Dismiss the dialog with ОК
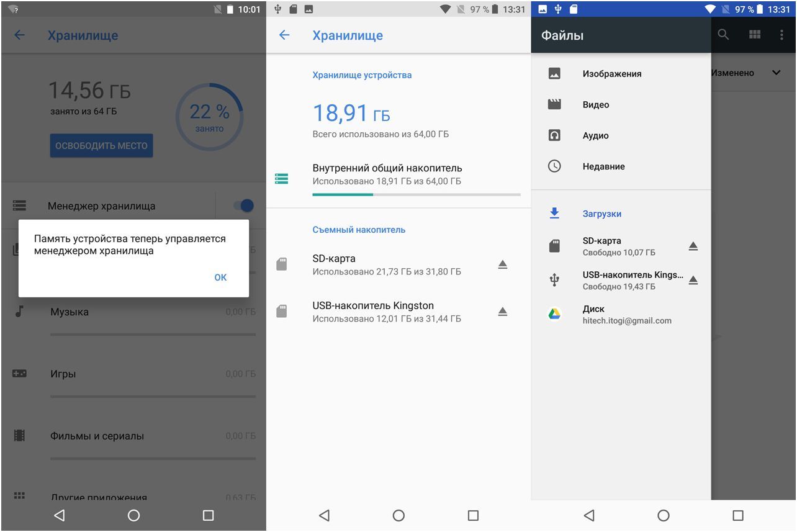797x532 pixels. pyautogui.click(x=220, y=277)
